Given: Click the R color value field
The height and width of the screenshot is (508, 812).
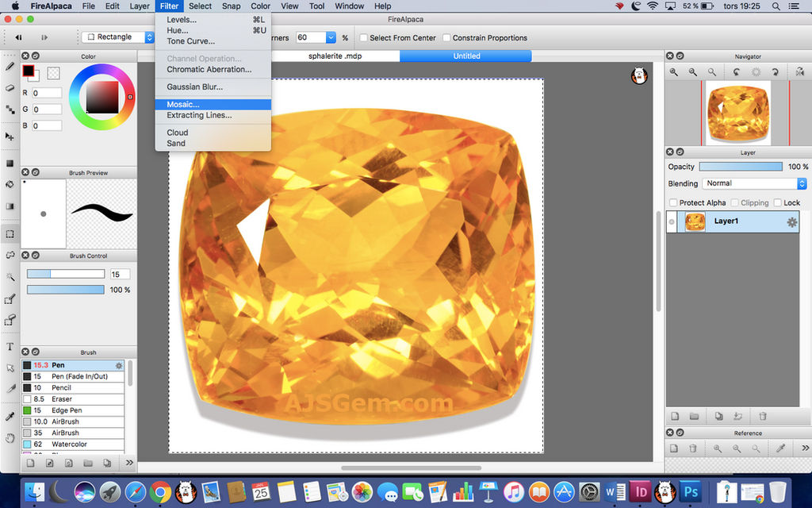Looking at the screenshot, I should point(47,94).
